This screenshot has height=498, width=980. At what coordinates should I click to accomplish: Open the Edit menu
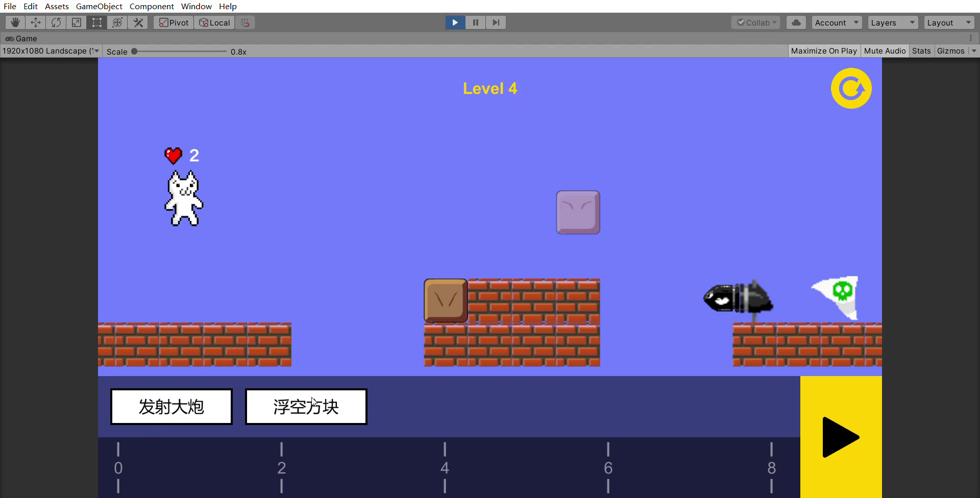point(31,6)
